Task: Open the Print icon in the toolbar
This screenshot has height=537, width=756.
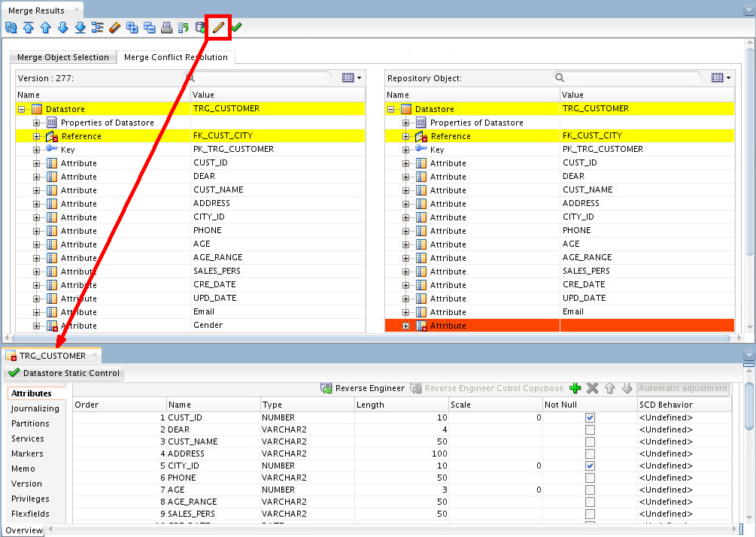Action: [x=166, y=27]
